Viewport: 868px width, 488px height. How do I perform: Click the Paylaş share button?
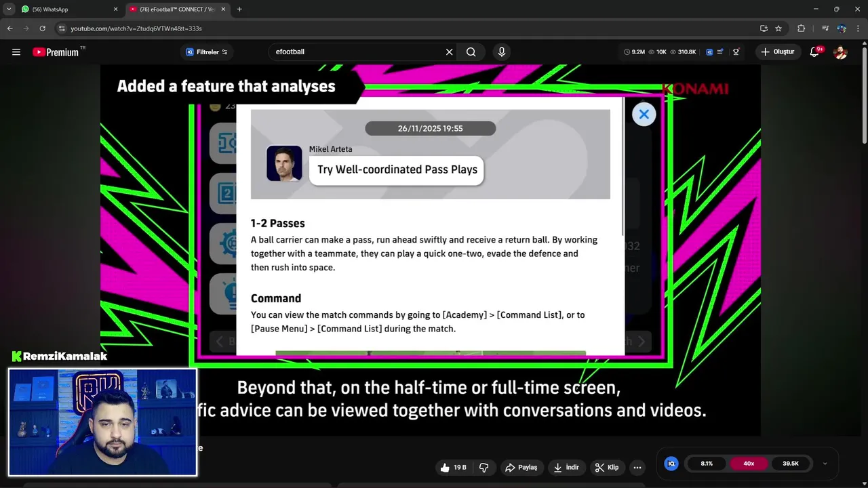[x=521, y=468]
